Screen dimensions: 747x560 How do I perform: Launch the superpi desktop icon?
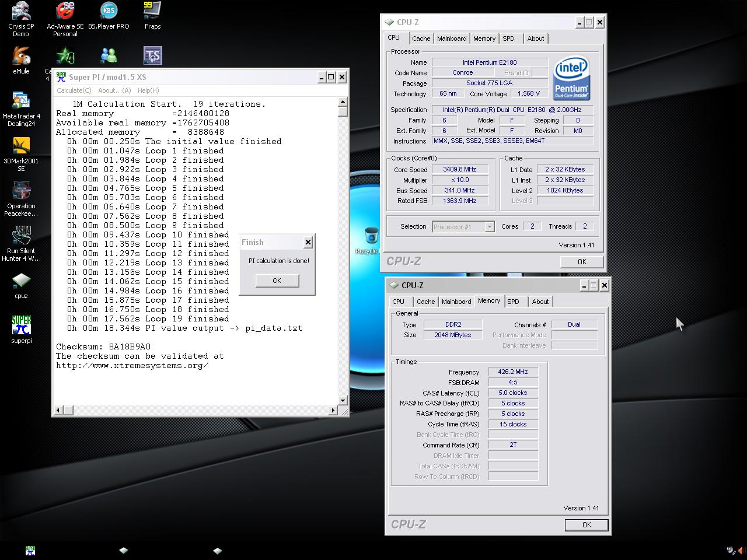(x=21, y=330)
